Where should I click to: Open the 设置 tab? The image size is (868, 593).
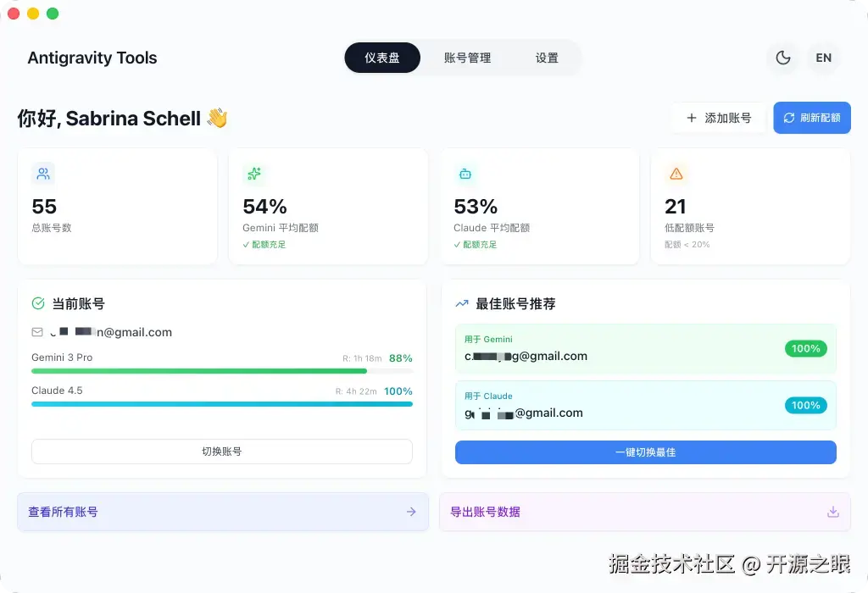(x=547, y=58)
